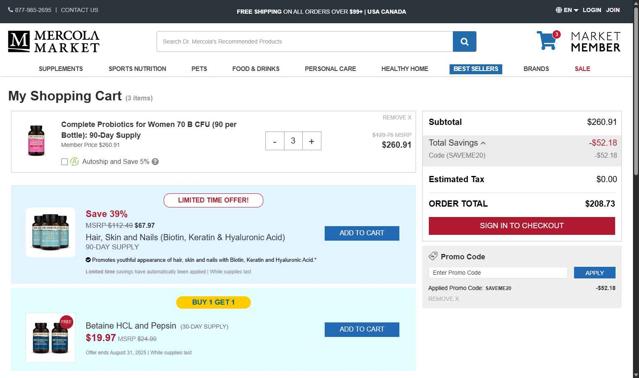The image size is (639, 378).
Task: Click the Join link
Action: click(x=613, y=10)
